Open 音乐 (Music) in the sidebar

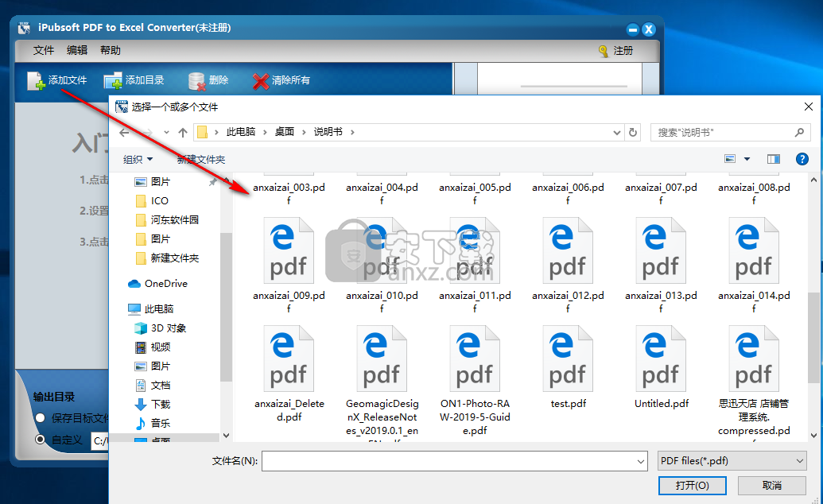153,423
